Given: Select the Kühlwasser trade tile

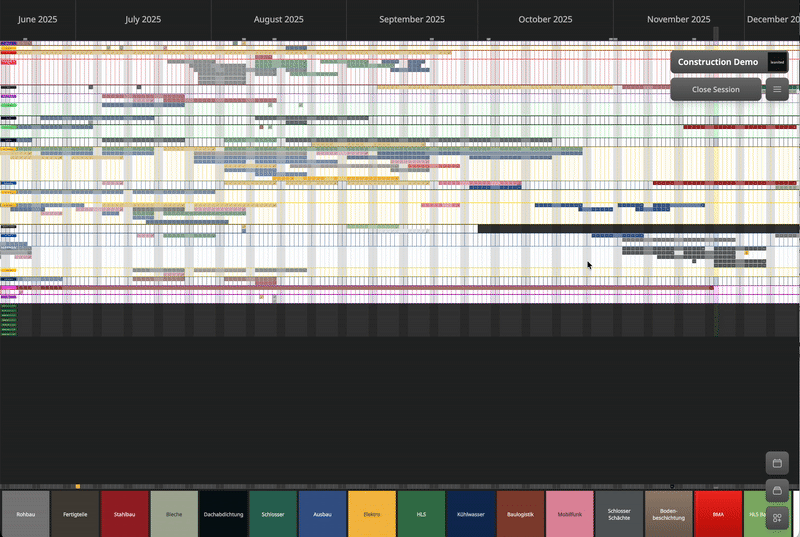Looking at the screenshot, I should click(471, 513).
